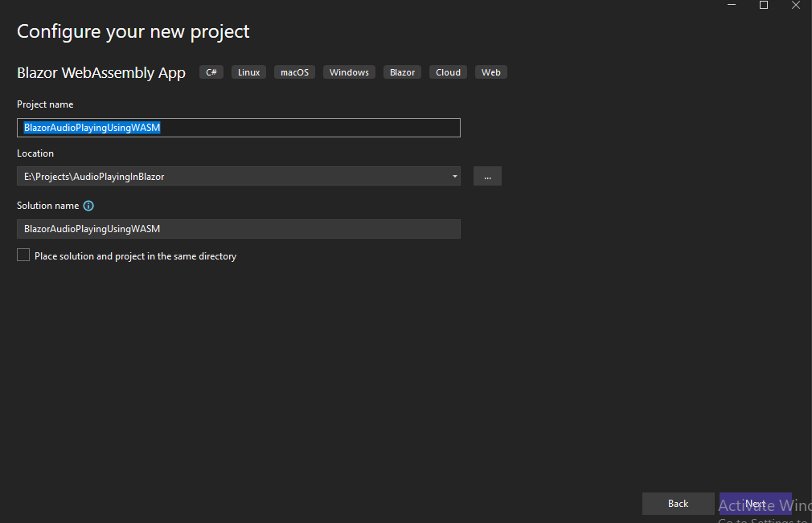This screenshot has height=523, width=812.
Task: Go back with the Back button
Action: [x=678, y=504]
